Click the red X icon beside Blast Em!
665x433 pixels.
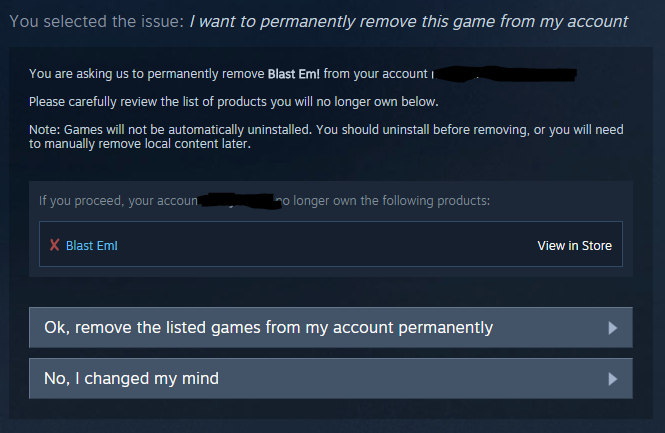coord(54,245)
